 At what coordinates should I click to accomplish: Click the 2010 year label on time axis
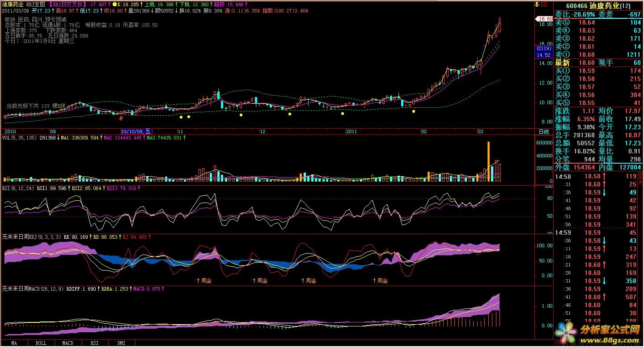10,131
